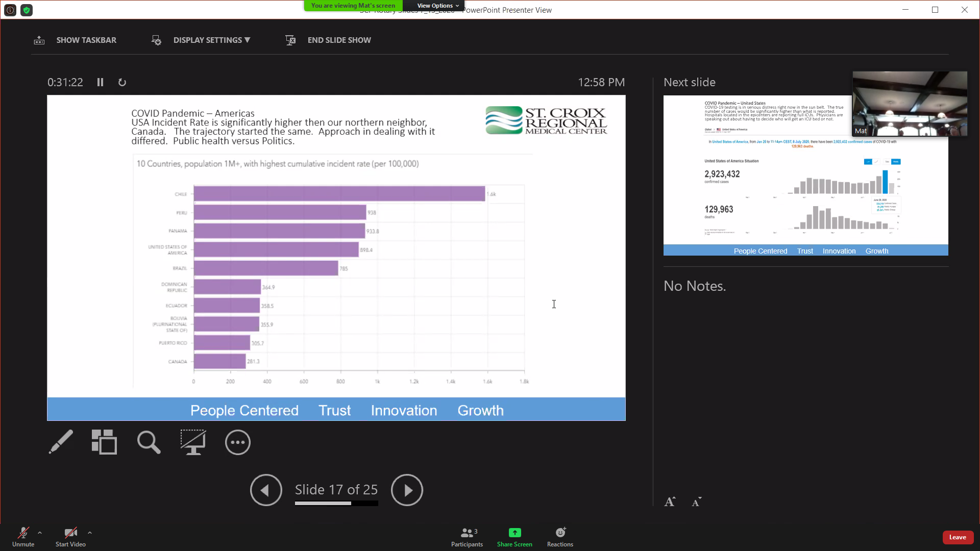Advance to the next slide
The width and height of the screenshot is (980, 551).
pyautogui.click(x=407, y=490)
